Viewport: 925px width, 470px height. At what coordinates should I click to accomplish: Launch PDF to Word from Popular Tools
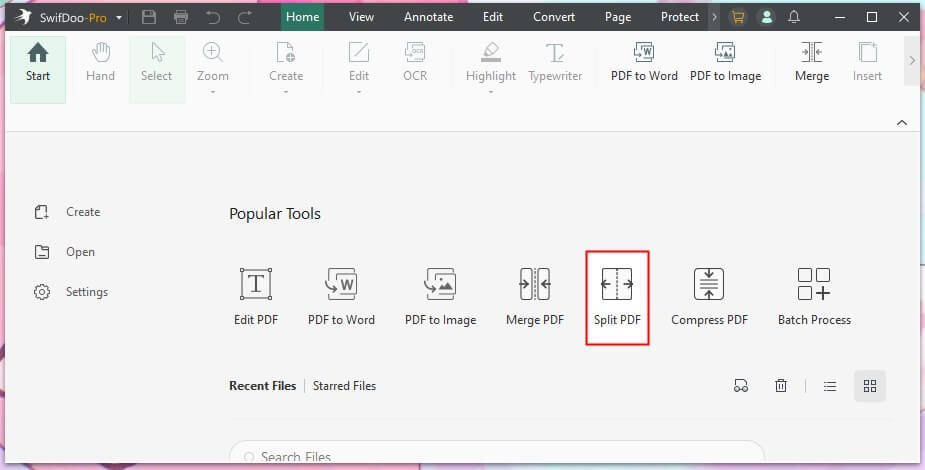point(341,297)
